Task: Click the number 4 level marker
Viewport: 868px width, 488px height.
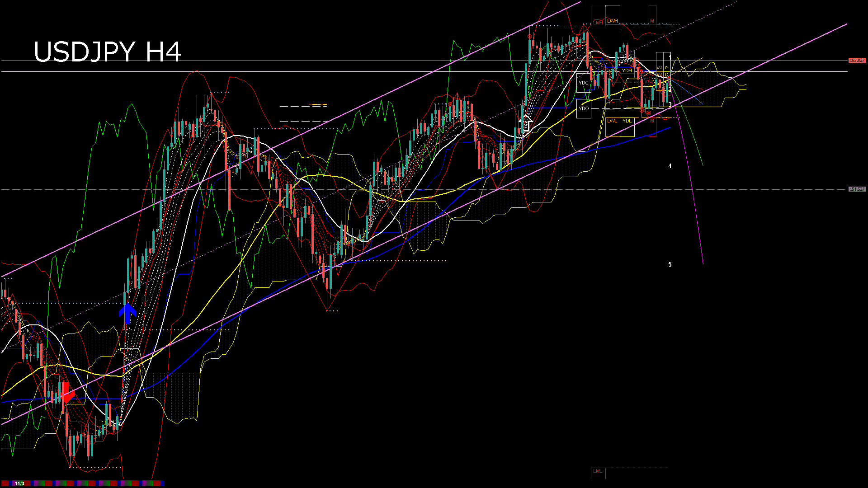Action: coord(670,166)
